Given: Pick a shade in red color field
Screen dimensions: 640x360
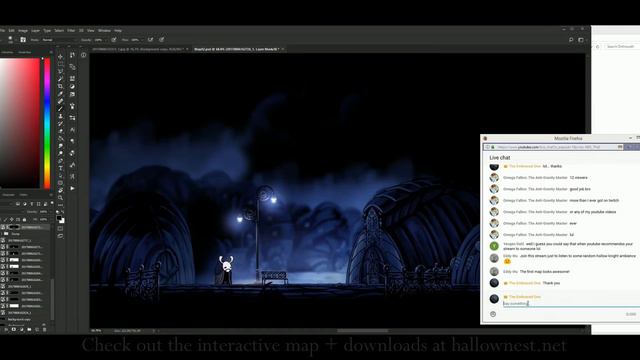Looking at the screenshot, I should (20, 122).
